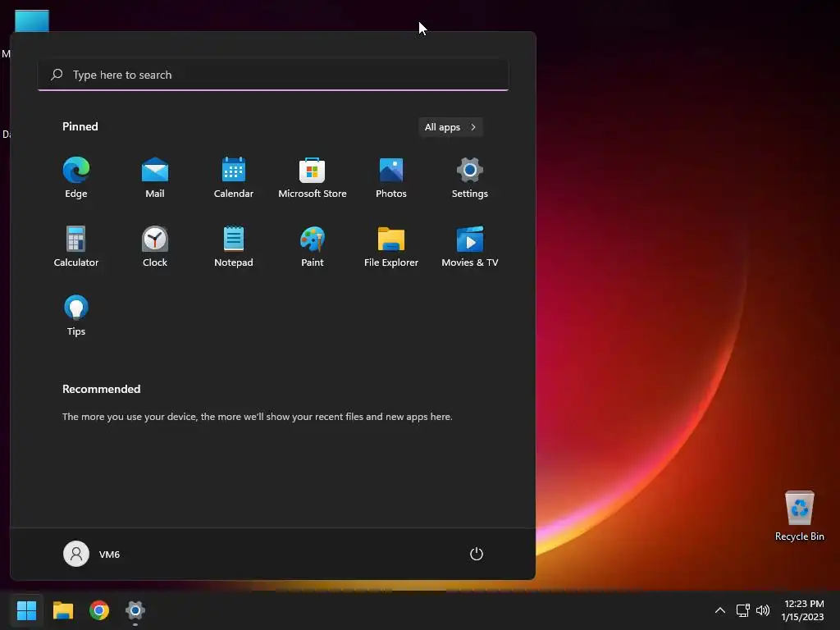Open the VM6 user account menu

(x=92, y=554)
